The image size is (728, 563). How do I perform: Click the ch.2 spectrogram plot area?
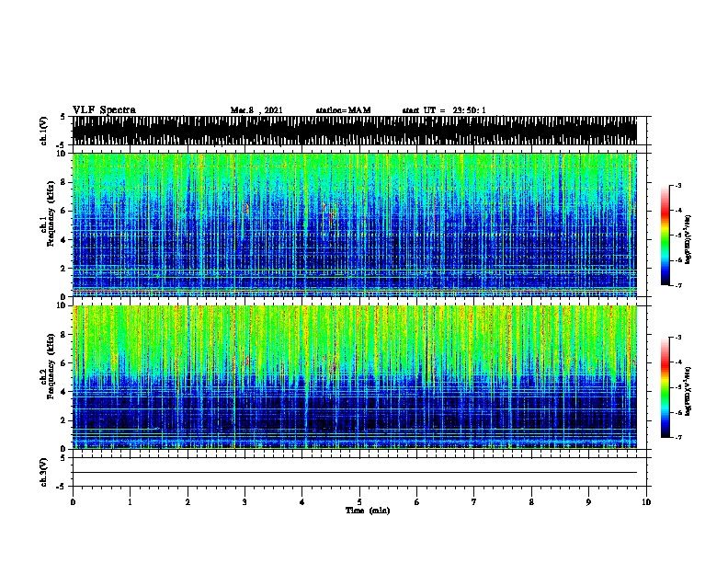[x=355, y=377]
